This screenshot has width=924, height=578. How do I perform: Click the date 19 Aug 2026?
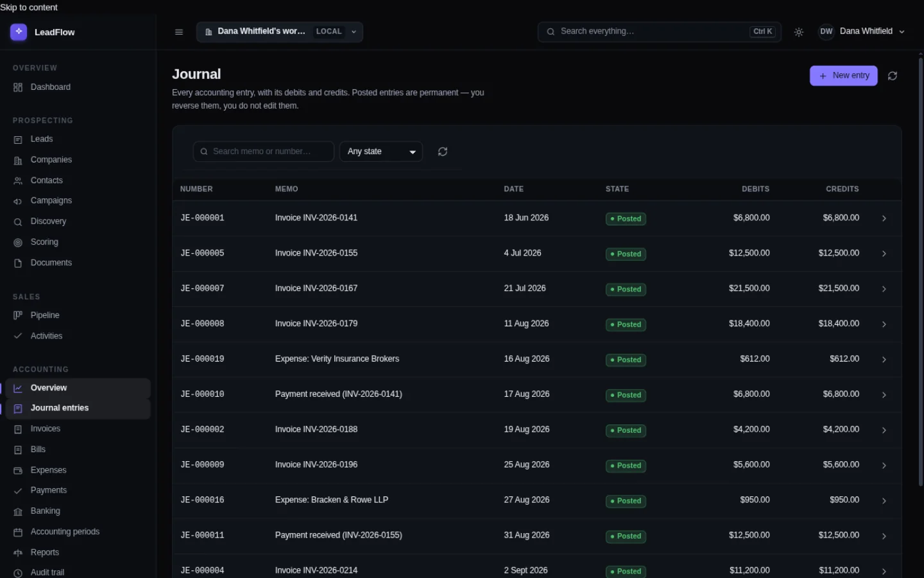pos(527,430)
